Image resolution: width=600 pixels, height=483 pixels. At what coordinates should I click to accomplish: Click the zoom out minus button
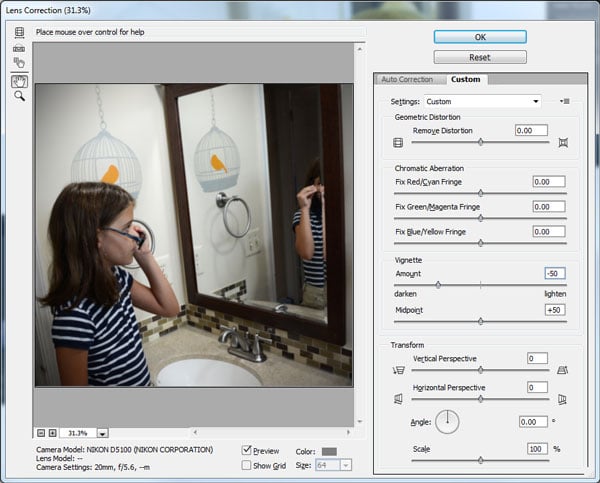pyautogui.click(x=41, y=433)
